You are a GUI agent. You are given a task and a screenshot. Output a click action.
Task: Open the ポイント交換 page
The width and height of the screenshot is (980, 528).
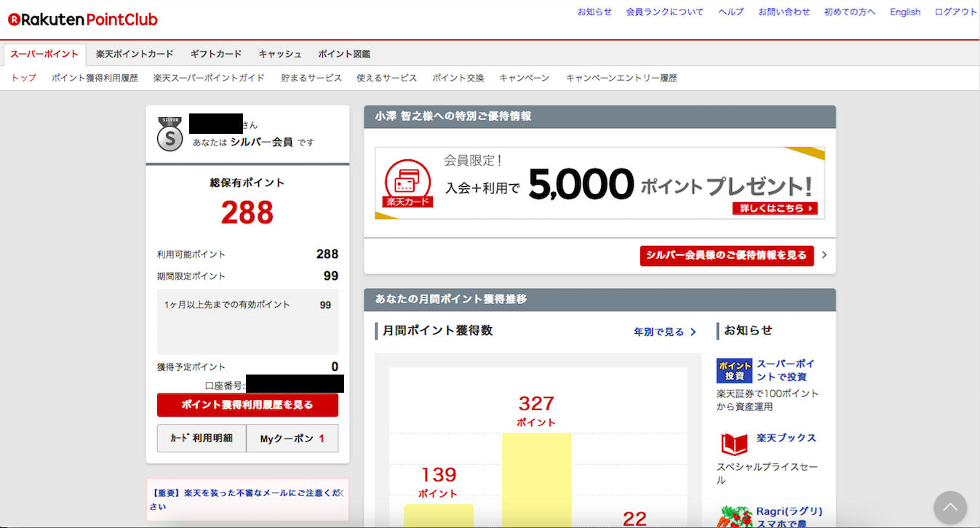click(458, 78)
